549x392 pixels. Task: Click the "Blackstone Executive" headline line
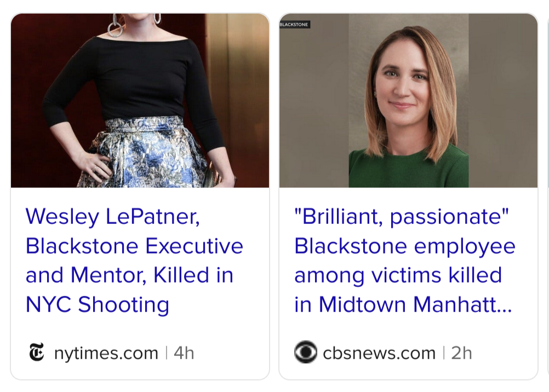[x=134, y=246]
